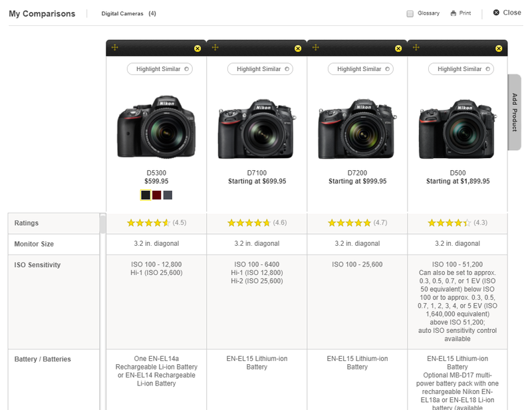Toggle Highlight Similar for D7200
The image size is (532, 410).
[x=360, y=69]
